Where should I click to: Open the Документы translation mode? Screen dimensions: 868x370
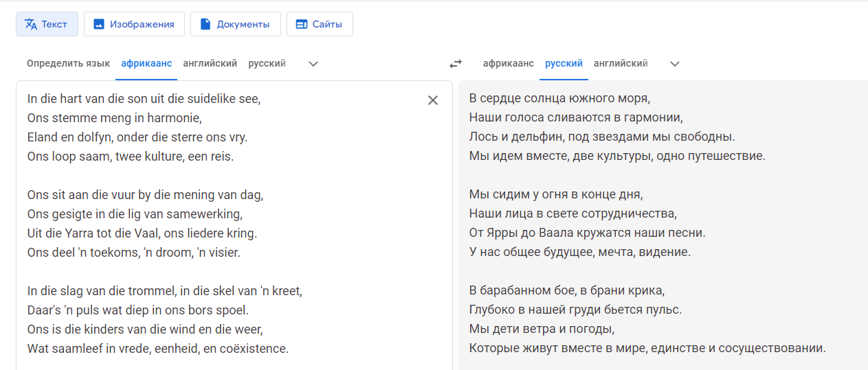[235, 24]
